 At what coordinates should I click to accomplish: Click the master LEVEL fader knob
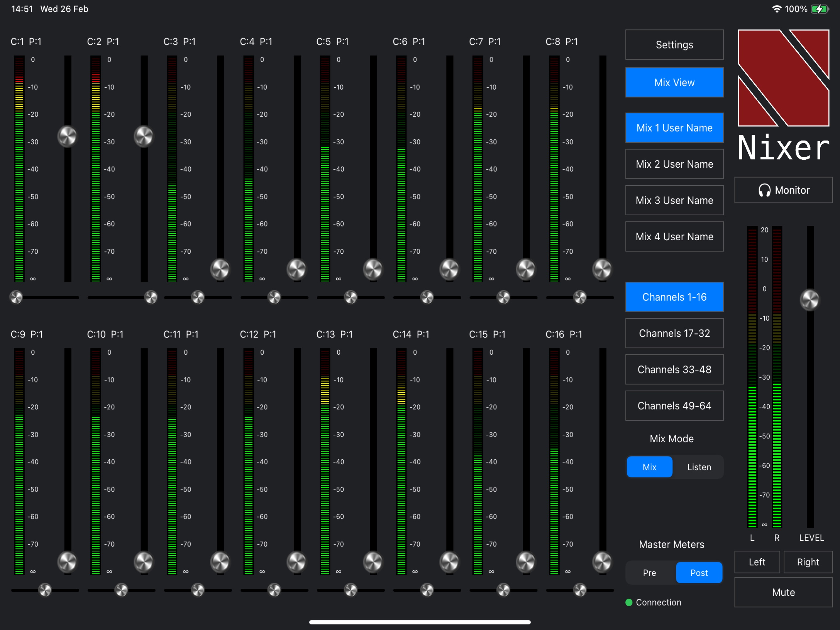(810, 300)
